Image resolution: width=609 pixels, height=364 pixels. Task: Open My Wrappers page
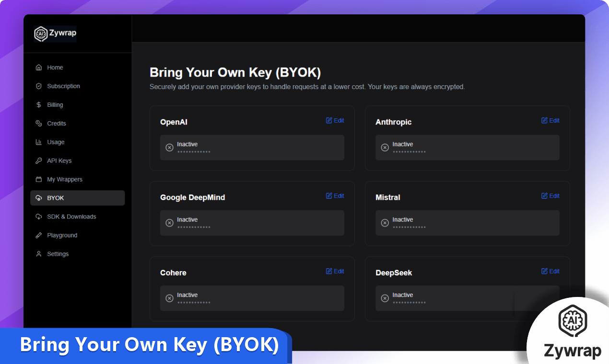pos(77,180)
